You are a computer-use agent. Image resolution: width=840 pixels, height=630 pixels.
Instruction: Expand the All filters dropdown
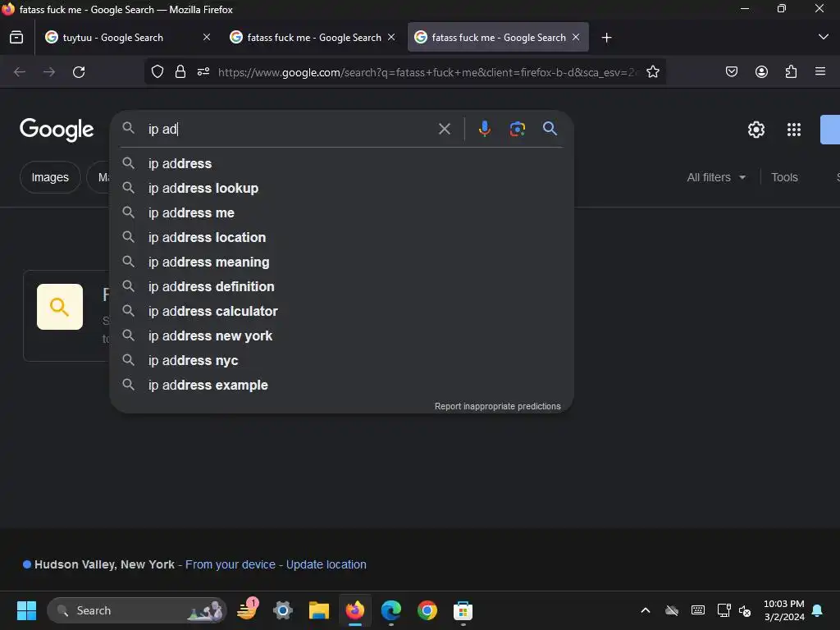coord(716,177)
